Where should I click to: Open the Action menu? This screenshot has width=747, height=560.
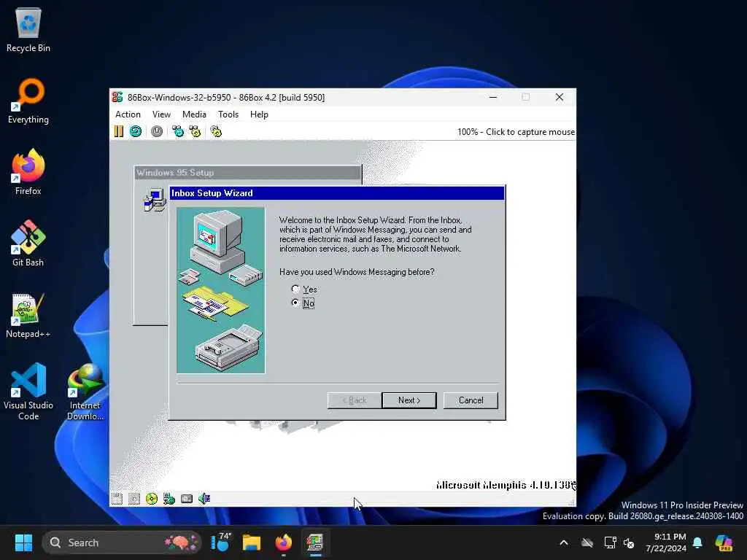click(128, 114)
